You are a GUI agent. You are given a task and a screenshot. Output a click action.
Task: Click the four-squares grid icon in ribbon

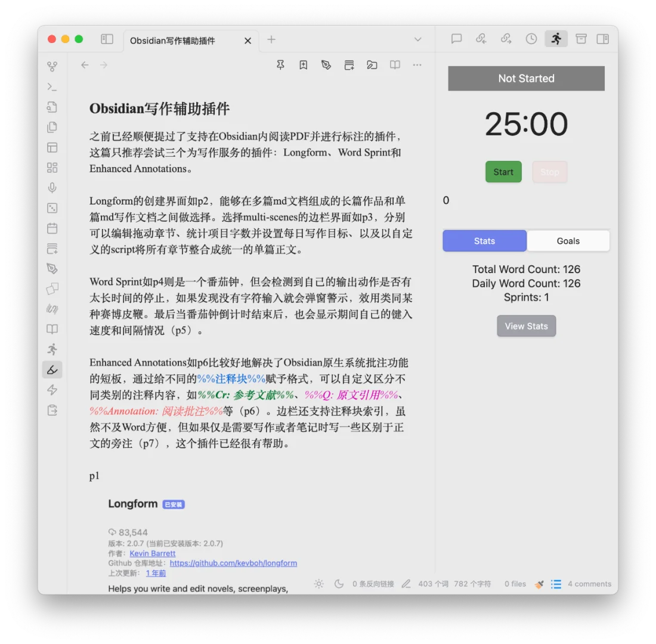coord(52,168)
